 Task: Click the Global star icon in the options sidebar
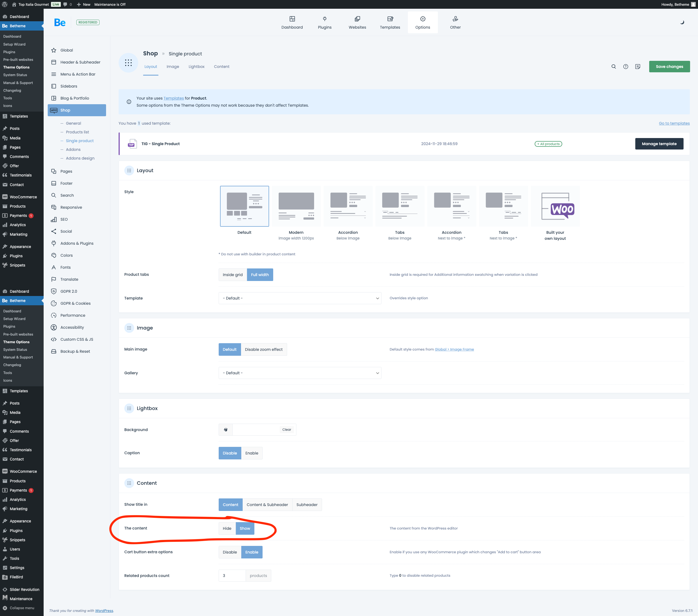[54, 50]
